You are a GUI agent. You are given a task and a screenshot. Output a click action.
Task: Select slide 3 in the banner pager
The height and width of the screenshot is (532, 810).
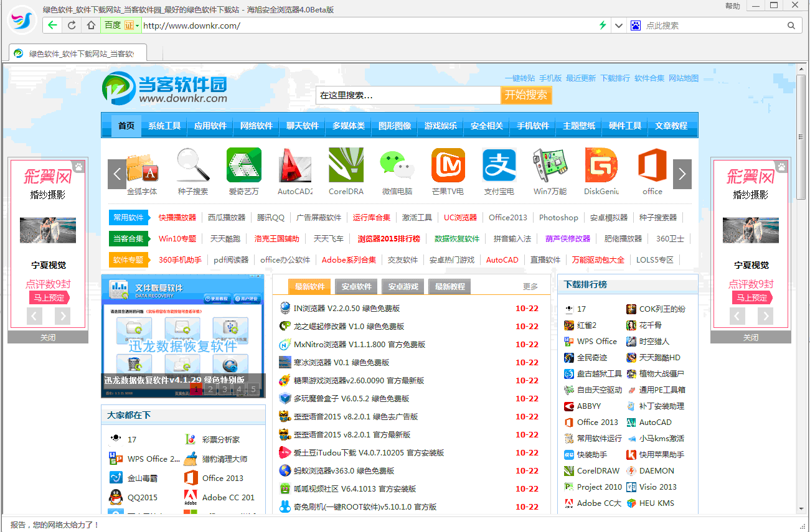tap(225, 390)
